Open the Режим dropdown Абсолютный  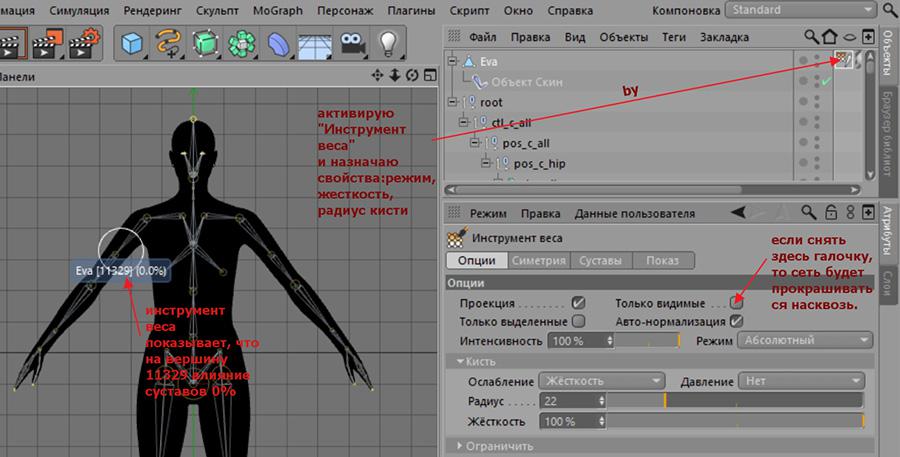tap(805, 340)
